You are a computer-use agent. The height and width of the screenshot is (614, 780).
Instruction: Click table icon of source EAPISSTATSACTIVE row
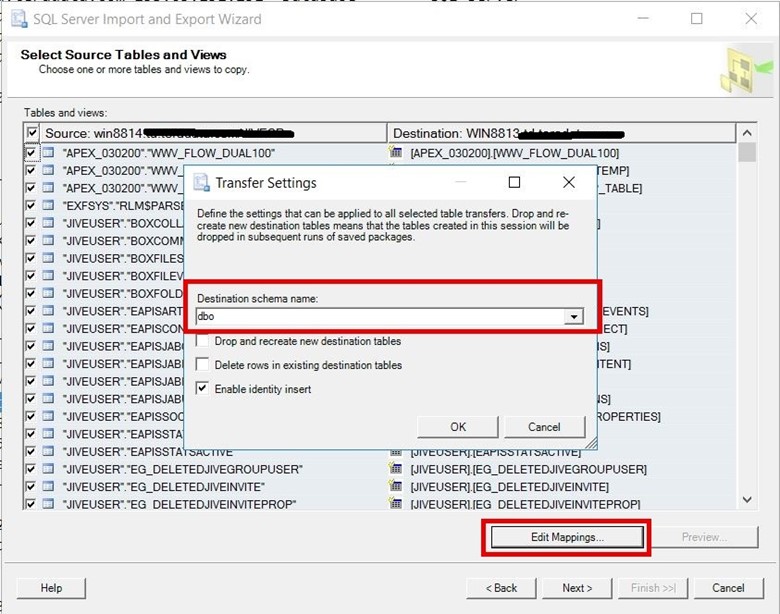coord(48,451)
